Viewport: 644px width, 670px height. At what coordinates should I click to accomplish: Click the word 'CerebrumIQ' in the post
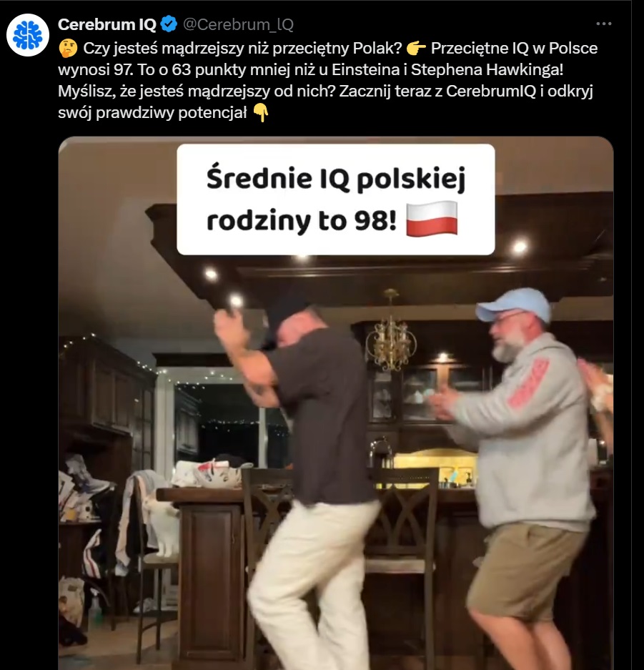[x=491, y=92]
